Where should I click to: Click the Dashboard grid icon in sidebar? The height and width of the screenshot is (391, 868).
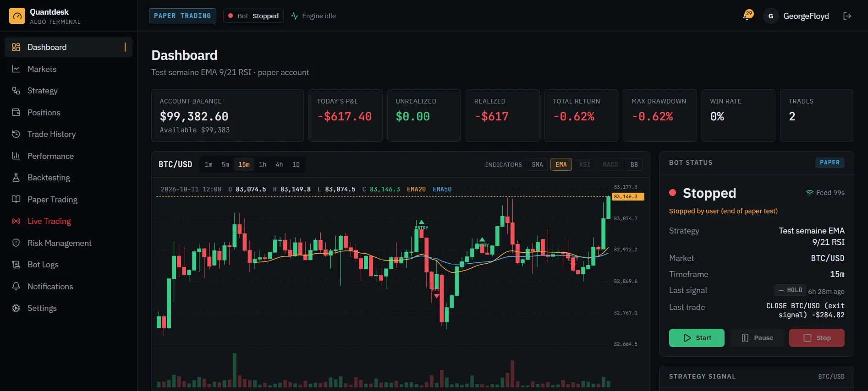coord(16,47)
